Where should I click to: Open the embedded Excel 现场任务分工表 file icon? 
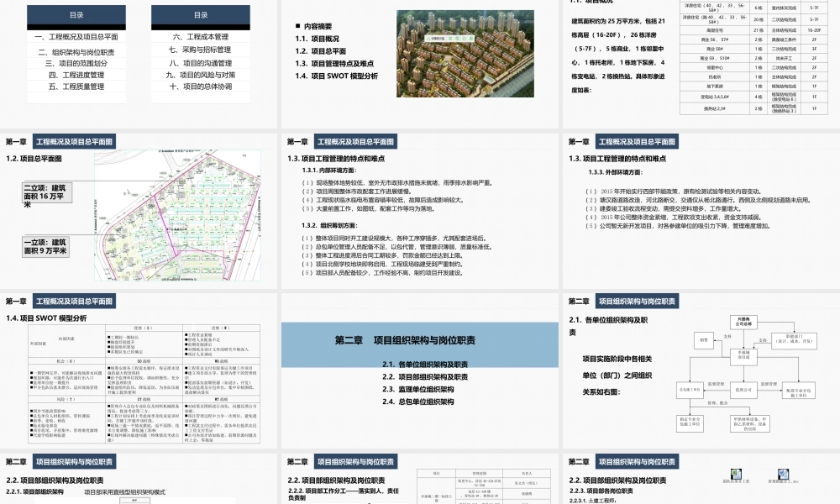(x=736, y=472)
